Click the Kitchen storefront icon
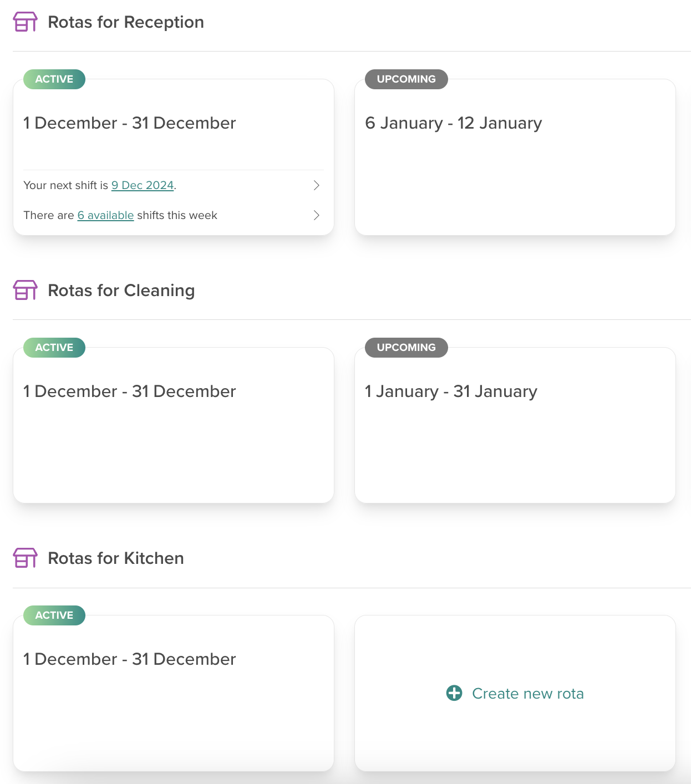Viewport: 691px width, 784px height. [25, 558]
